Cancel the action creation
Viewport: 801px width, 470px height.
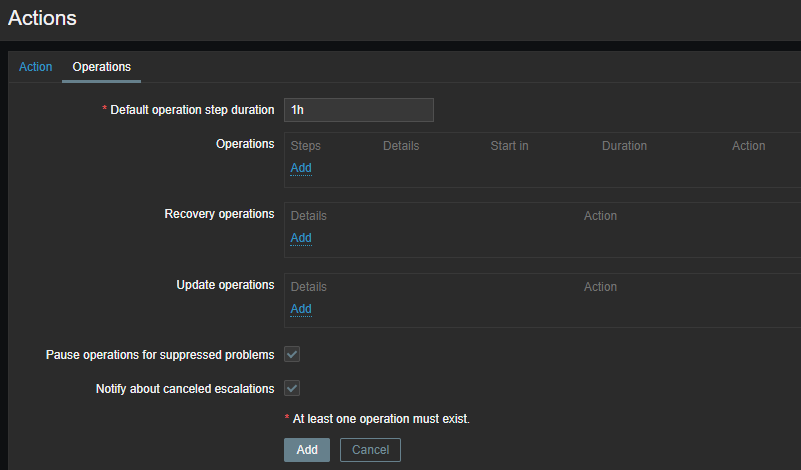click(x=370, y=450)
